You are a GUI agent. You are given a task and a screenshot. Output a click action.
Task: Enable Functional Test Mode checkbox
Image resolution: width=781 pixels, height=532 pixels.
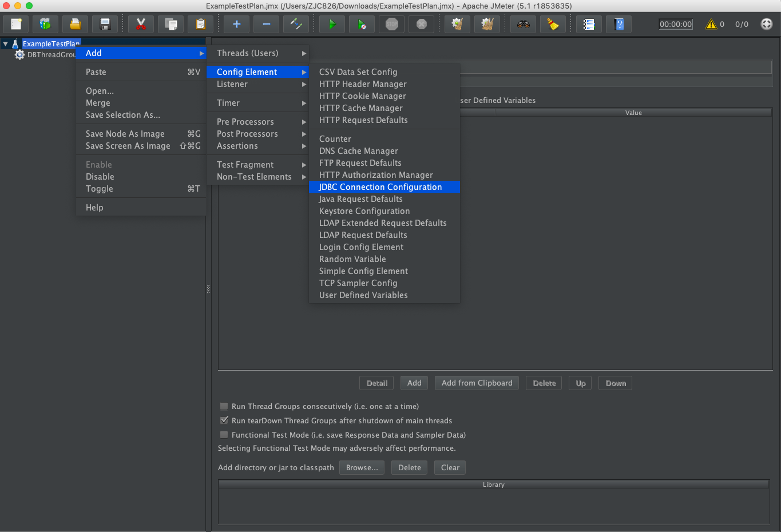[x=224, y=435]
